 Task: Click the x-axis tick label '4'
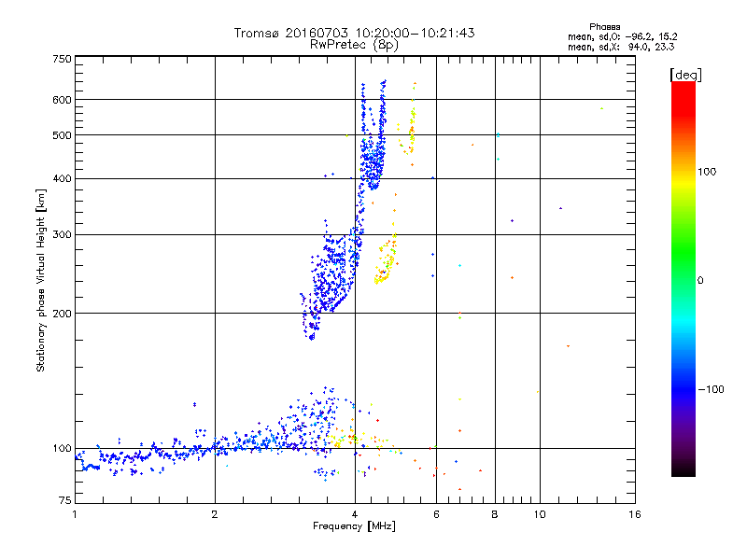coord(355,514)
